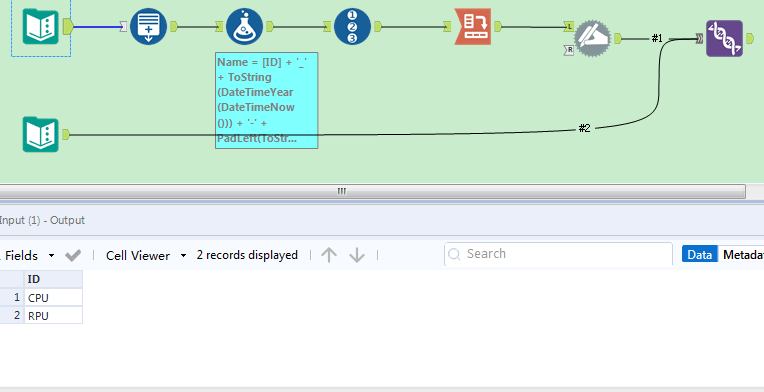This screenshot has width=764, height=392.
Task: Click the L input anchor of Find Replace
Action: (x=569, y=27)
